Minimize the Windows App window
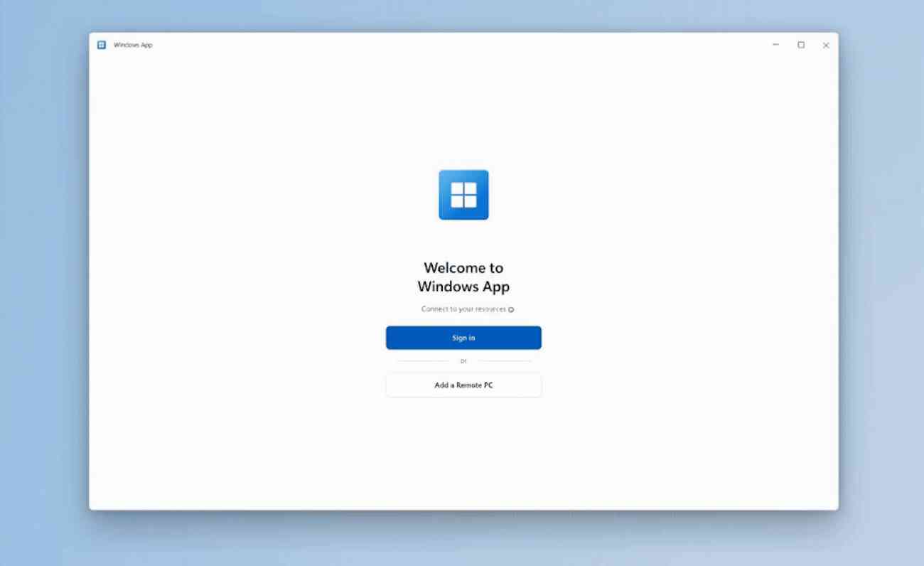This screenshot has height=566, width=924. (775, 45)
